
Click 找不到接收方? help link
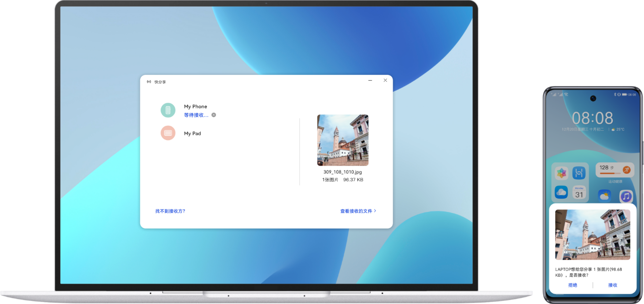(170, 211)
